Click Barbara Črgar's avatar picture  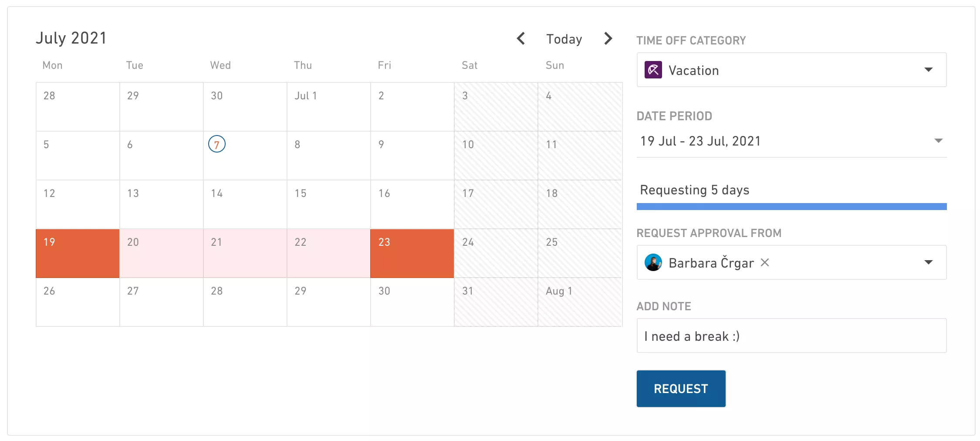(x=653, y=262)
